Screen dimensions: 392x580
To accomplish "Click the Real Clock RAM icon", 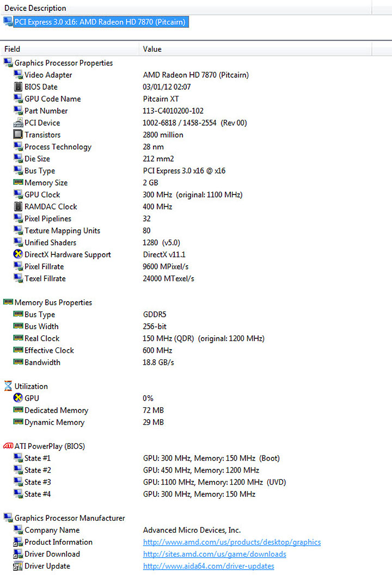I will pyautogui.click(x=18, y=338).
